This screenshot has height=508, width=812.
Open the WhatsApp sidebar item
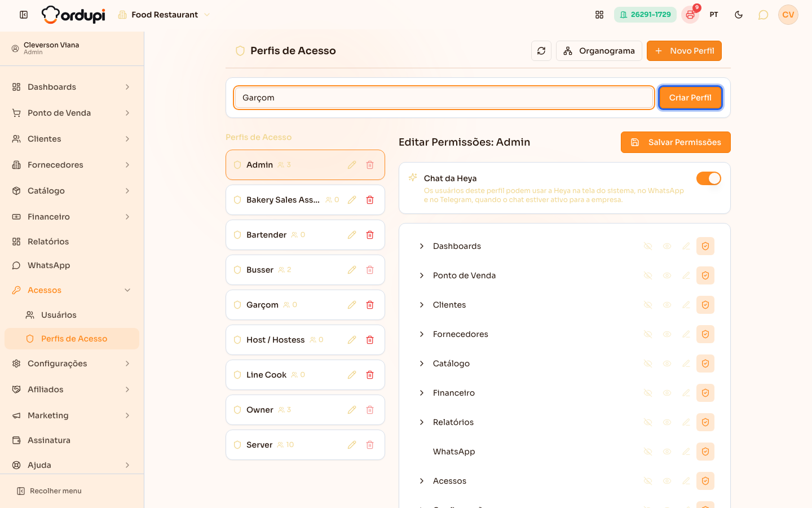point(72,265)
